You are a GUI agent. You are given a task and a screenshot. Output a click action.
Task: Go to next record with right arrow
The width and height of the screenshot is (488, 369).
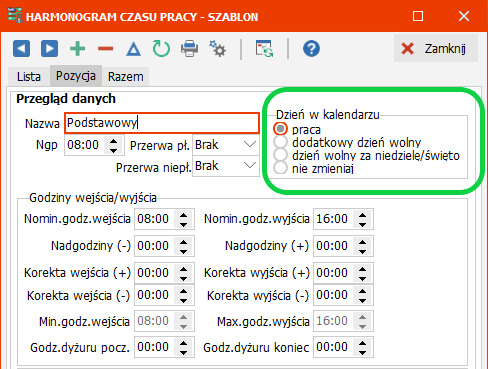click(x=49, y=49)
